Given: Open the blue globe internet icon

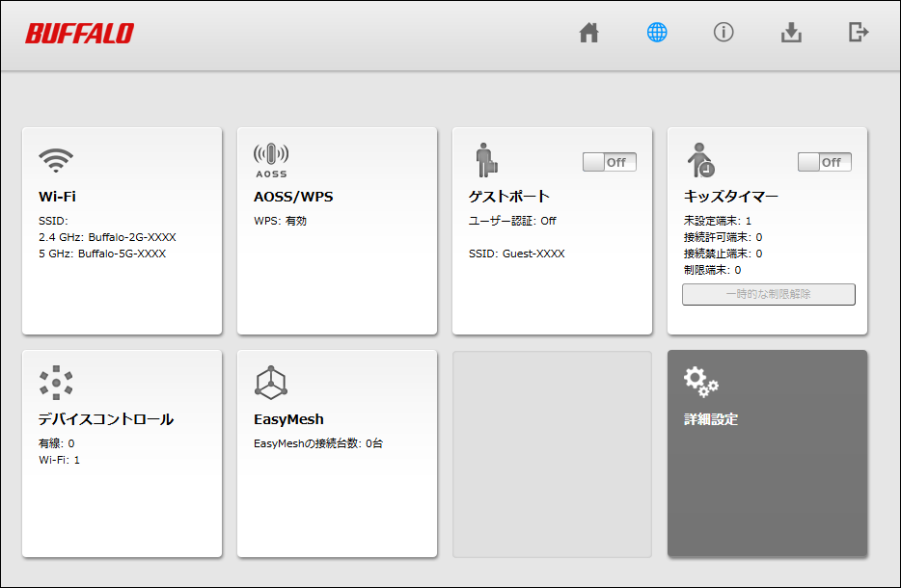Looking at the screenshot, I should point(657,32).
